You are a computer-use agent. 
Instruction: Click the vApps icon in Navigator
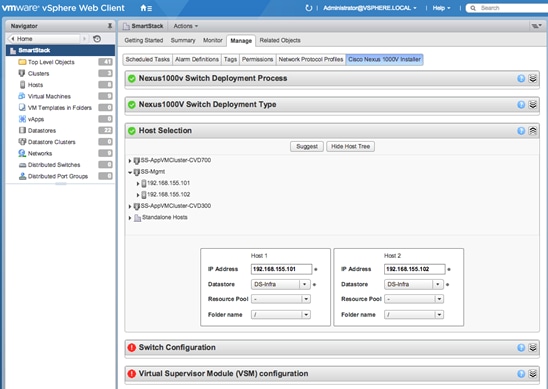coord(22,119)
